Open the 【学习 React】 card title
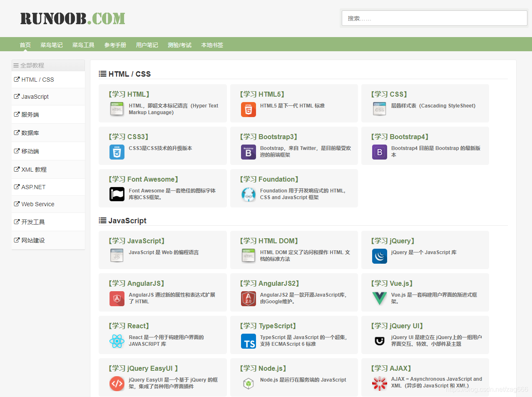 point(129,326)
